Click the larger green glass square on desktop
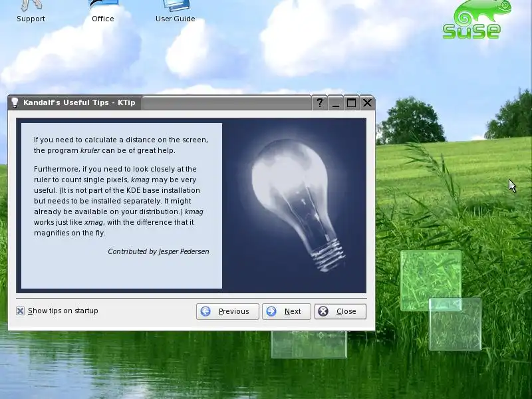This screenshot has width=532, height=399. point(431,281)
